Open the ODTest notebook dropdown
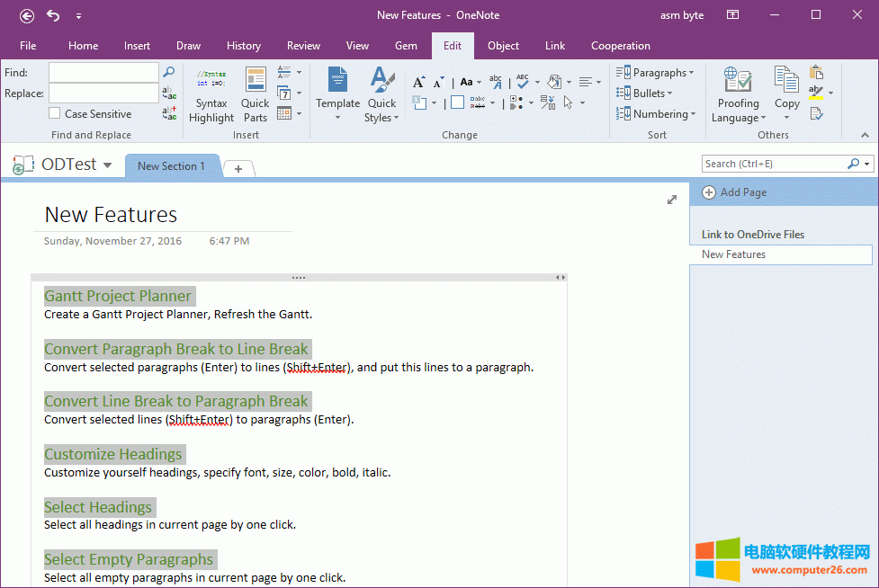879x588 pixels. point(108,165)
